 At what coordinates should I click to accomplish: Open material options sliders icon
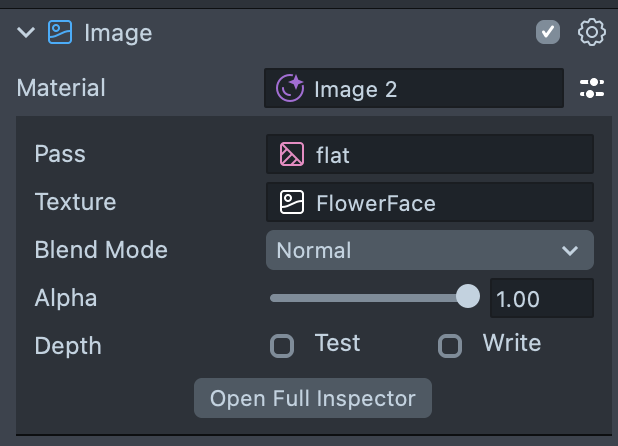click(592, 89)
